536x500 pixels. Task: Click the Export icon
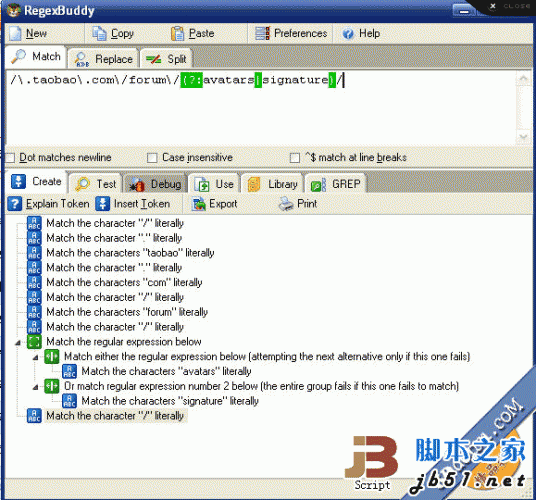coord(199,204)
